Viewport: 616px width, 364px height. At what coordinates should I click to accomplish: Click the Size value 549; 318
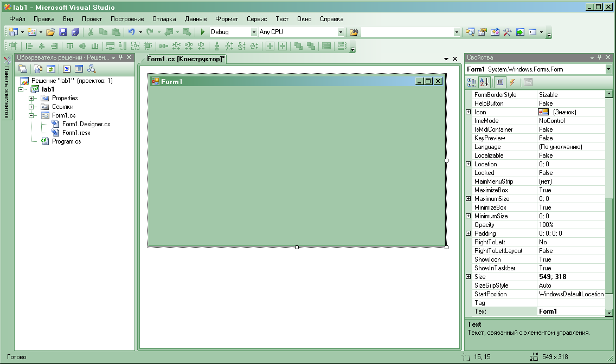tap(571, 277)
